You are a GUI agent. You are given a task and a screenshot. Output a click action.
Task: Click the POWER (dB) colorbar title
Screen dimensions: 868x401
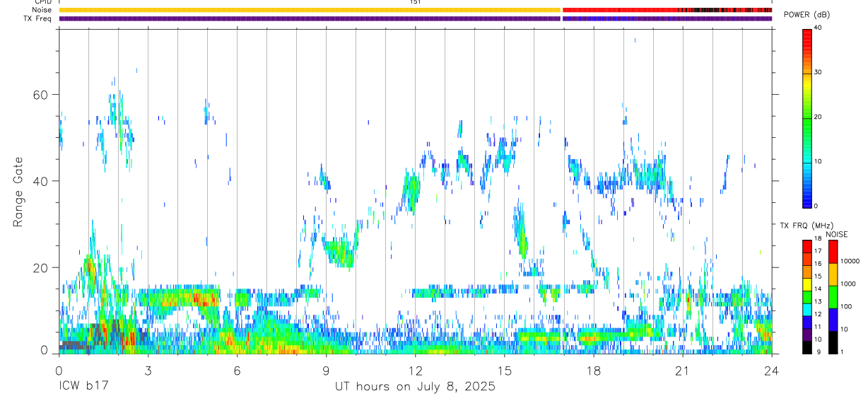tap(806, 15)
